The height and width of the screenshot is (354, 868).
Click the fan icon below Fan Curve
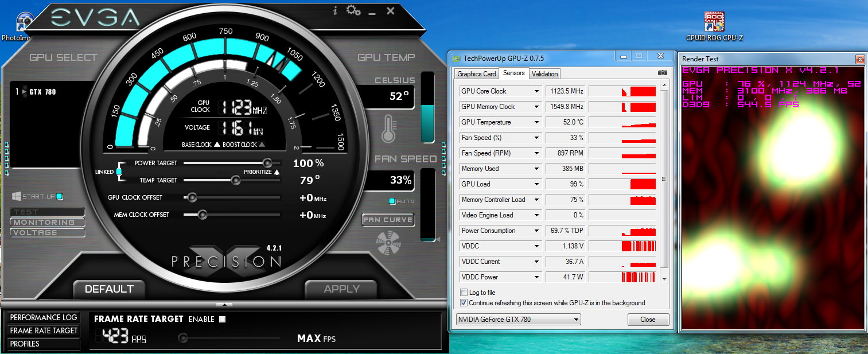pos(388,242)
